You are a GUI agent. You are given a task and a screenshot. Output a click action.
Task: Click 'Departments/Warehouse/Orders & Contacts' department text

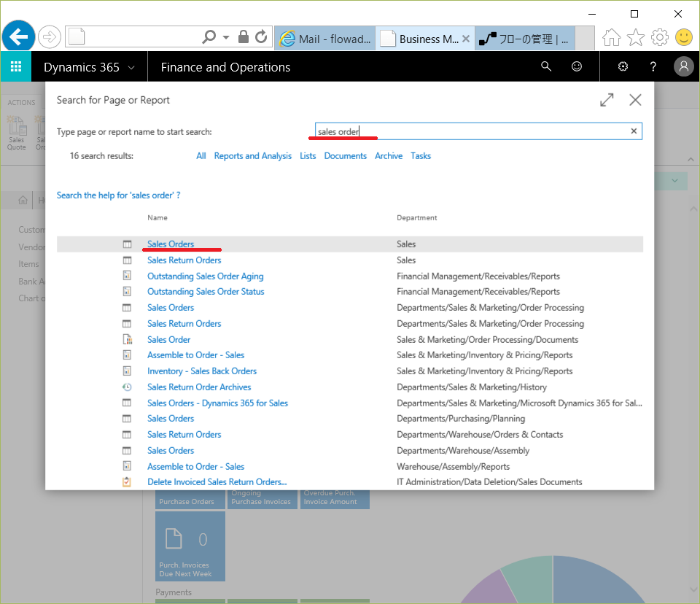click(x=480, y=435)
